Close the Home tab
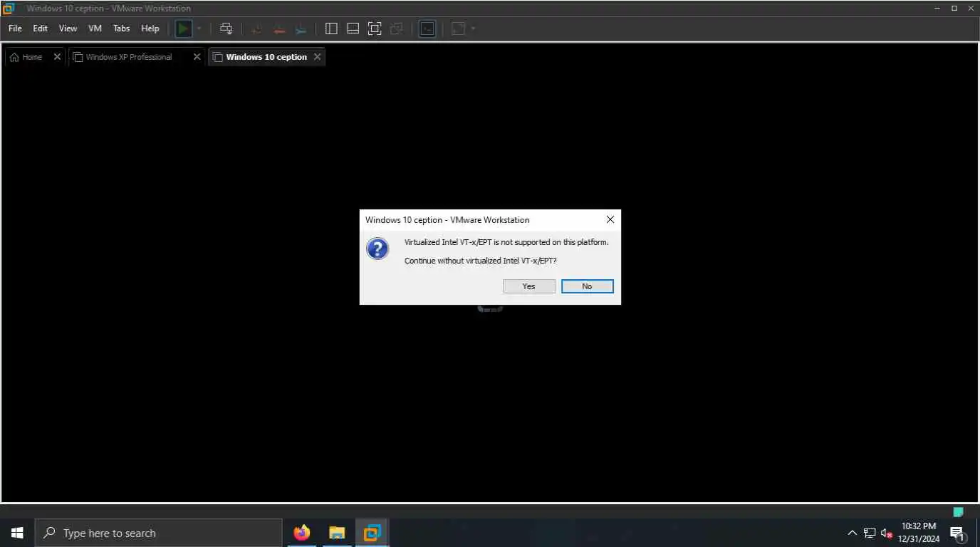 [57, 57]
